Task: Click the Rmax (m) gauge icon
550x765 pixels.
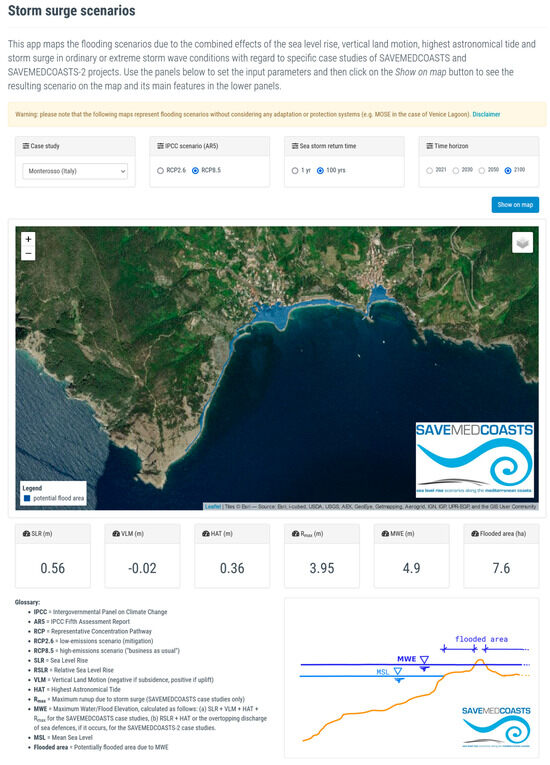Action: (296, 534)
